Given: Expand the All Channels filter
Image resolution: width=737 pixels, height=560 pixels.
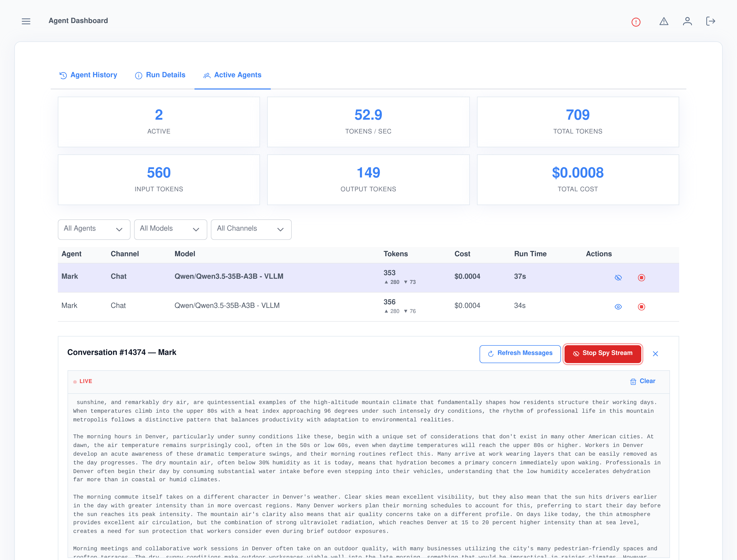Looking at the screenshot, I should coord(251,229).
